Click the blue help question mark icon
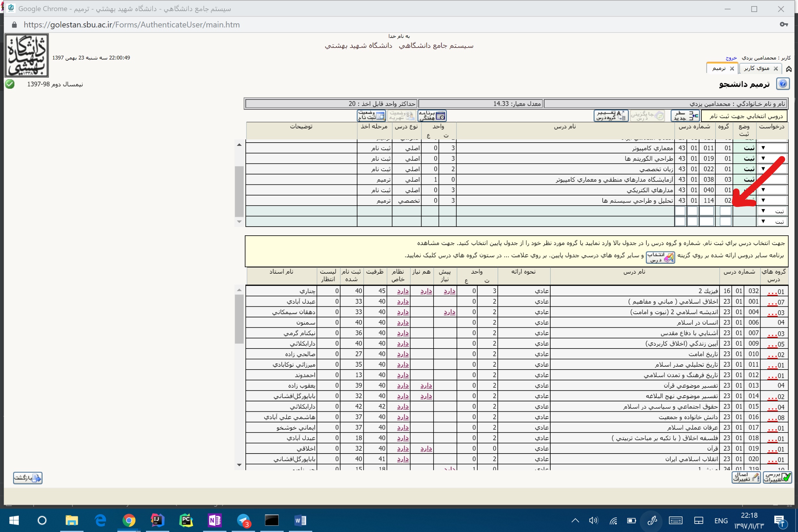Screen dimensions: 798x532 783,84
